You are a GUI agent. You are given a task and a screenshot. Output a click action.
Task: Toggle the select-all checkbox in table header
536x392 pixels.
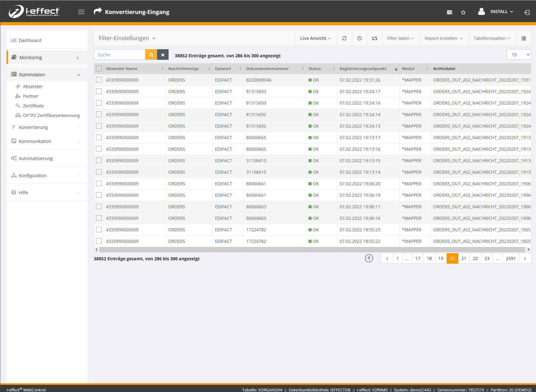coord(99,68)
